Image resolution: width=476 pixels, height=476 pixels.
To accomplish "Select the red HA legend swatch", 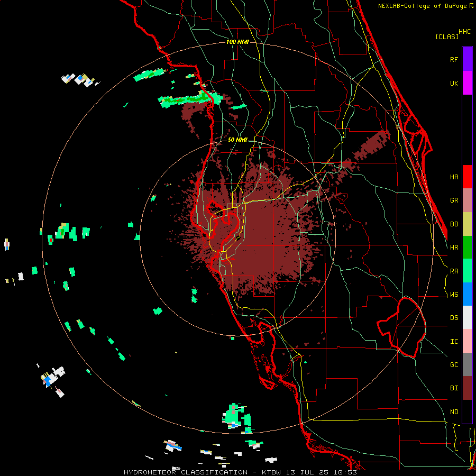I will click(x=467, y=177).
